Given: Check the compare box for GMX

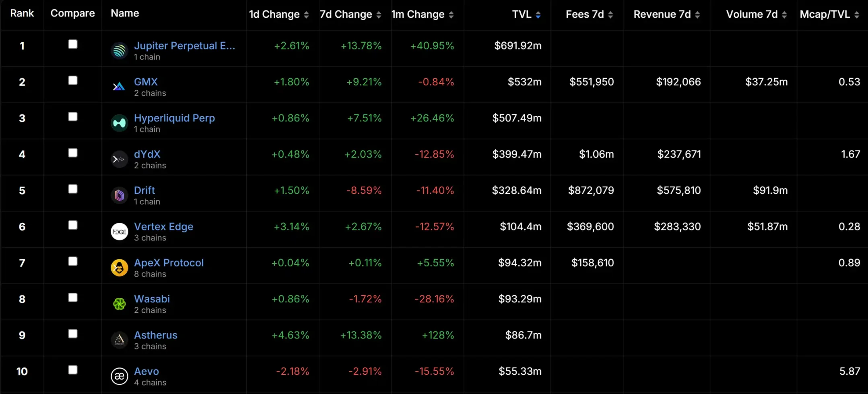Looking at the screenshot, I should (73, 80).
